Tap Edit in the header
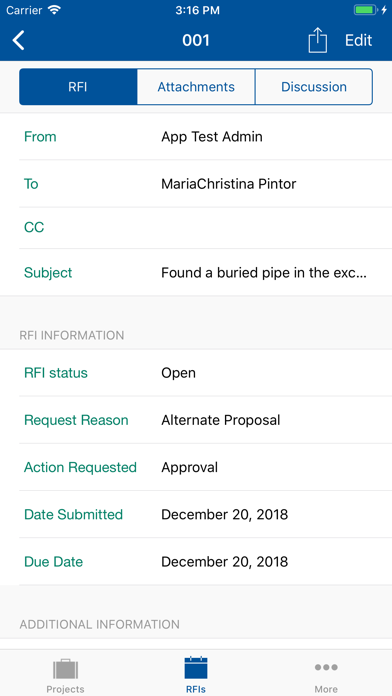 359,40
